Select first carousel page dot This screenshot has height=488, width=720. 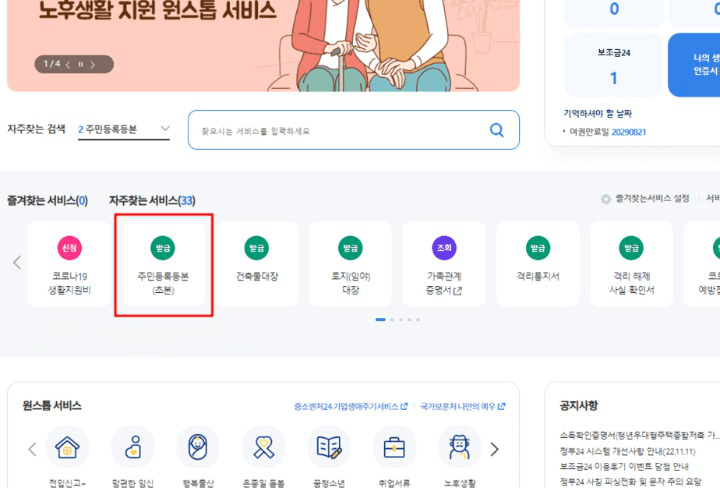click(x=380, y=320)
